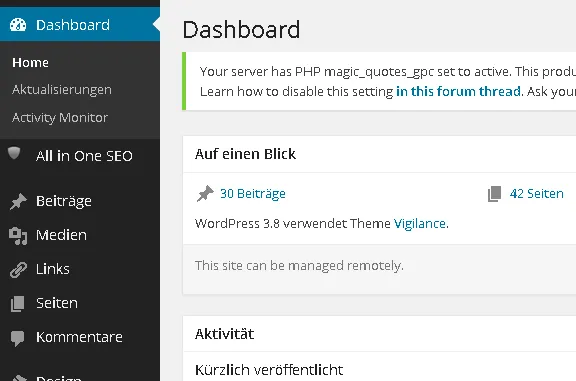Open Aktualisierungen submenu entry
The height and width of the screenshot is (381, 576).
62,90
